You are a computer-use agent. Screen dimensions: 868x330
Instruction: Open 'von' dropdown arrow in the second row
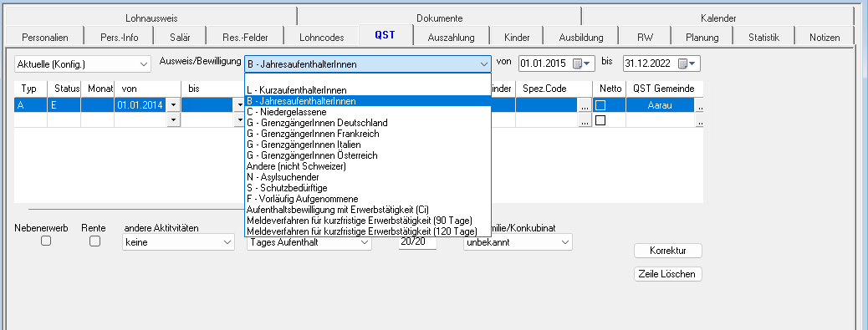coord(173,120)
